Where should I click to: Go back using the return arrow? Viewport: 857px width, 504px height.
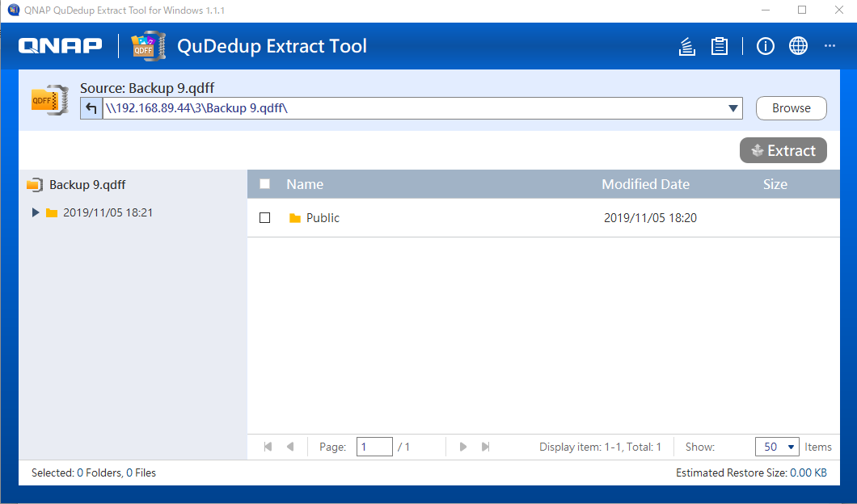point(91,108)
